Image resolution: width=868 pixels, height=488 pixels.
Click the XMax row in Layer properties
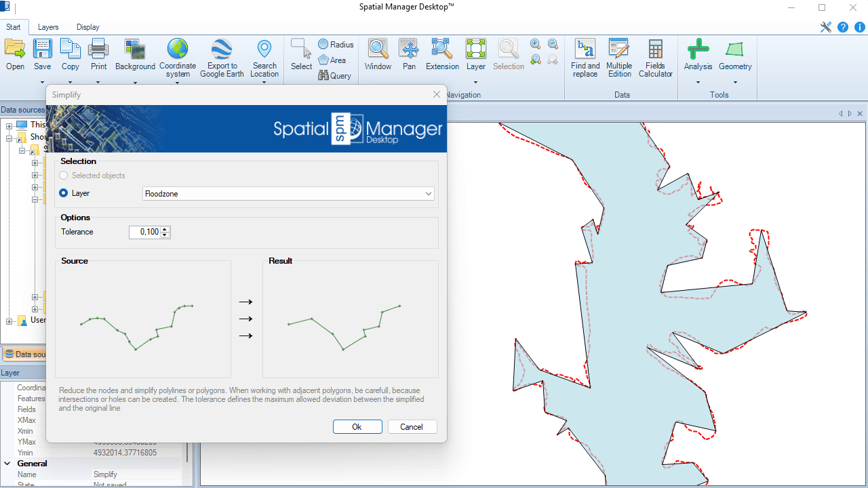tap(26, 420)
